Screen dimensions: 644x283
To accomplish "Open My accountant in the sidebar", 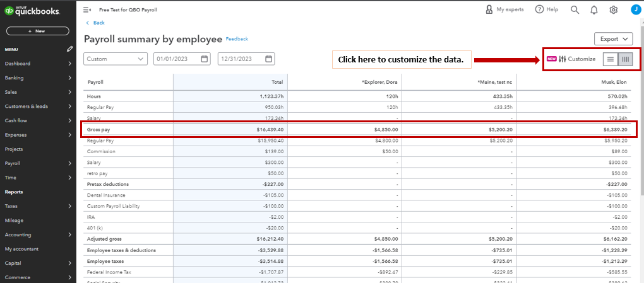I will [21, 249].
